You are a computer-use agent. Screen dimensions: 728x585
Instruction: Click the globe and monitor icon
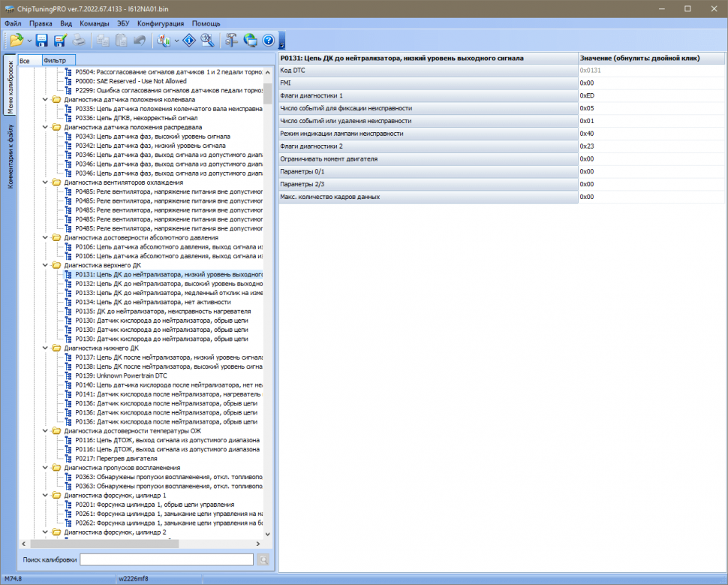coord(250,41)
